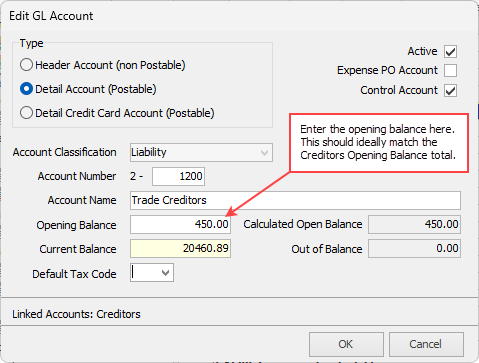Confirm changes with the OK button
The width and height of the screenshot is (479, 363).
tap(346, 344)
